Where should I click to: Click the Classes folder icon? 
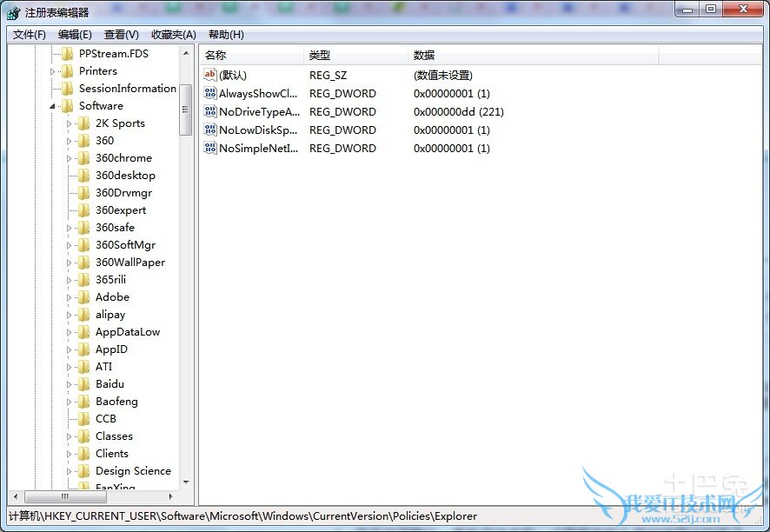click(84, 436)
